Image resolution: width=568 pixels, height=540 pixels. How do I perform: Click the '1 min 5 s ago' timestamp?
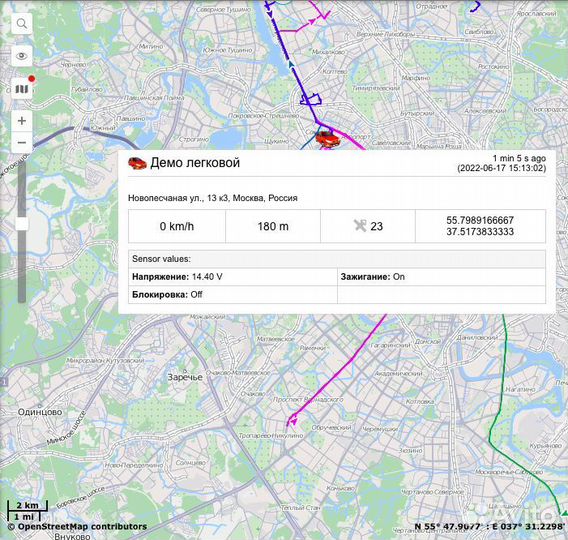click(519, 158)
